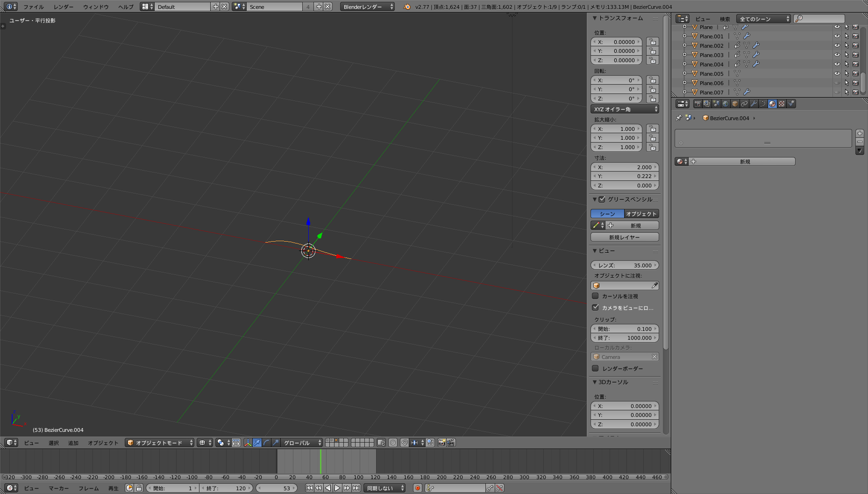Click the OpenGL render image camera icon
The width and height of the screenshot is (868, 494).
(x=441, y=443)
